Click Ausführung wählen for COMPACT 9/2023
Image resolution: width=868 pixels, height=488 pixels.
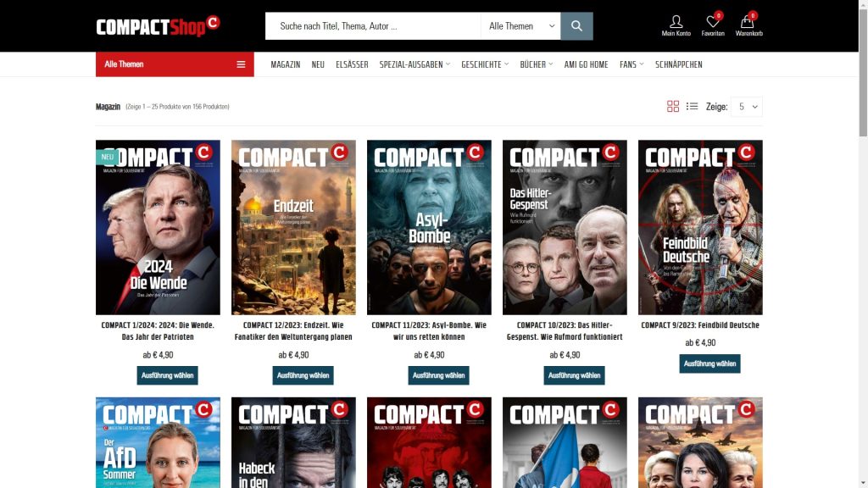click(709, 363)
